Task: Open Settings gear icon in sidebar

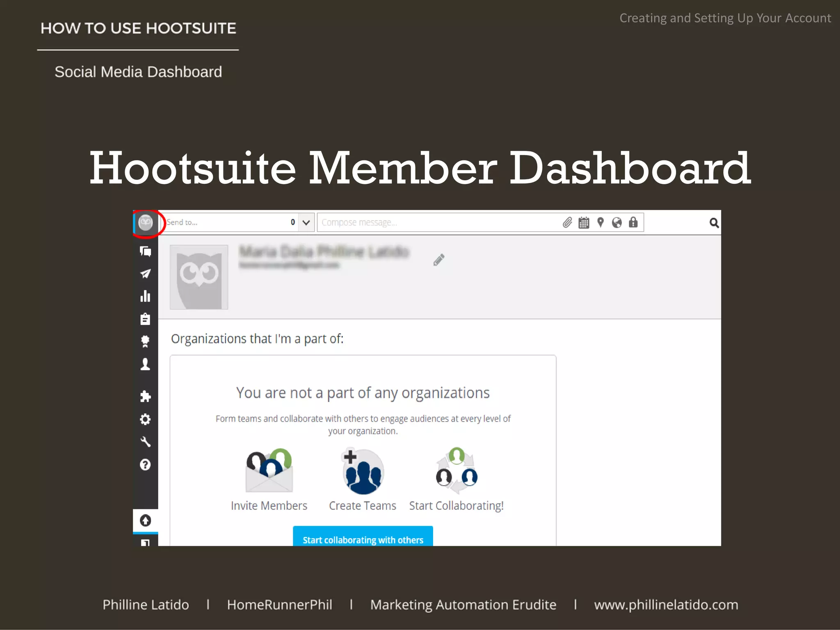Action: point(146,419)
